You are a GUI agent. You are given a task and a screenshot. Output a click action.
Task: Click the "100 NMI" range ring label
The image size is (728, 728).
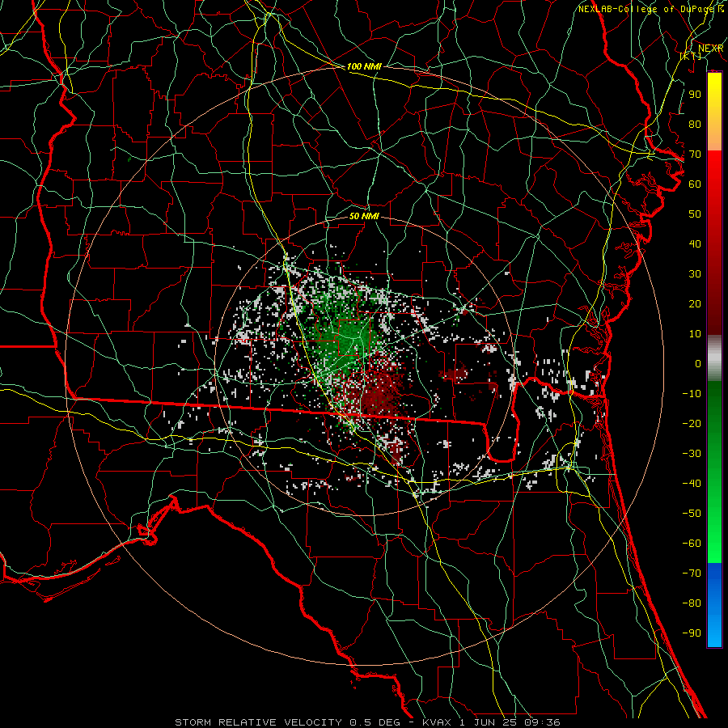(x=364, y=66)
